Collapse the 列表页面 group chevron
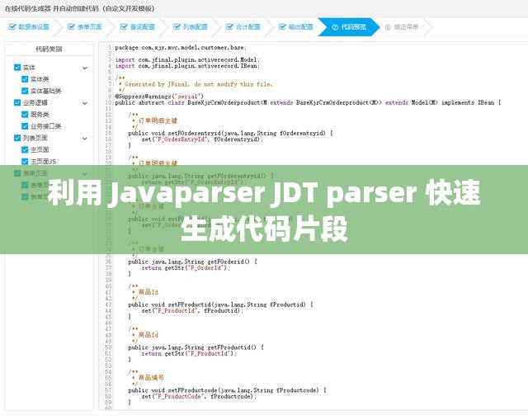528x420 pixels. click(x=85, y=139)
